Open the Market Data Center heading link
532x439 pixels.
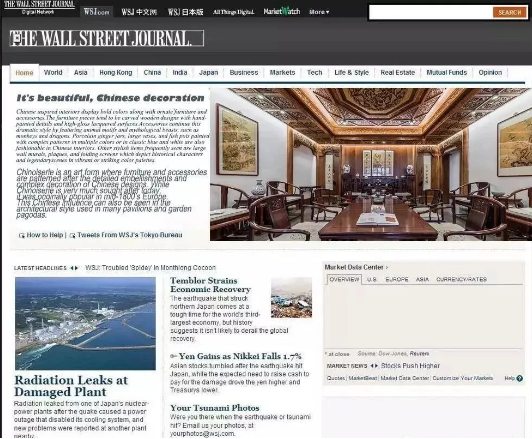click(356, 267)
